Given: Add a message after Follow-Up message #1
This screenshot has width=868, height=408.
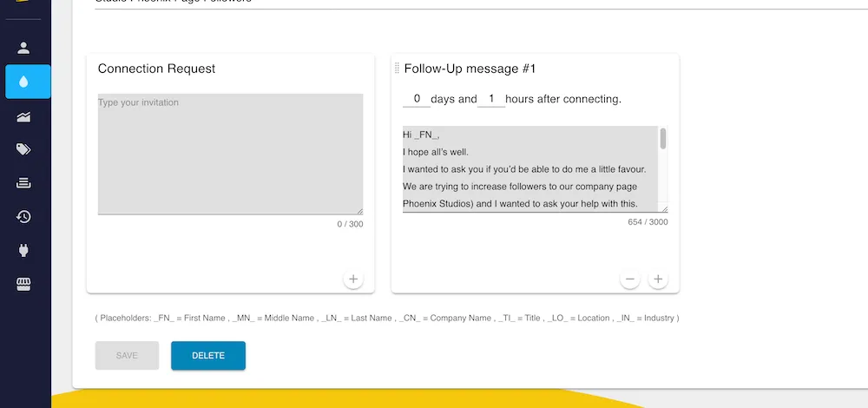Looking at the screenshot, I should tap(658, 279).
